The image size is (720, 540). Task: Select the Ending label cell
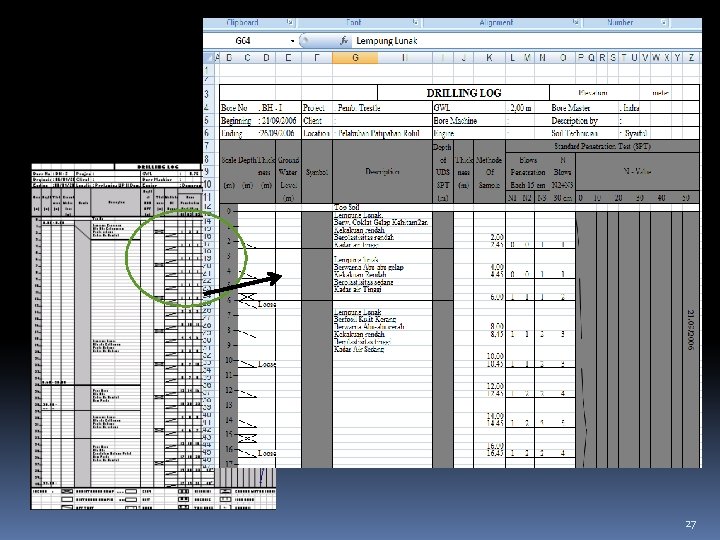click(231, 133)
